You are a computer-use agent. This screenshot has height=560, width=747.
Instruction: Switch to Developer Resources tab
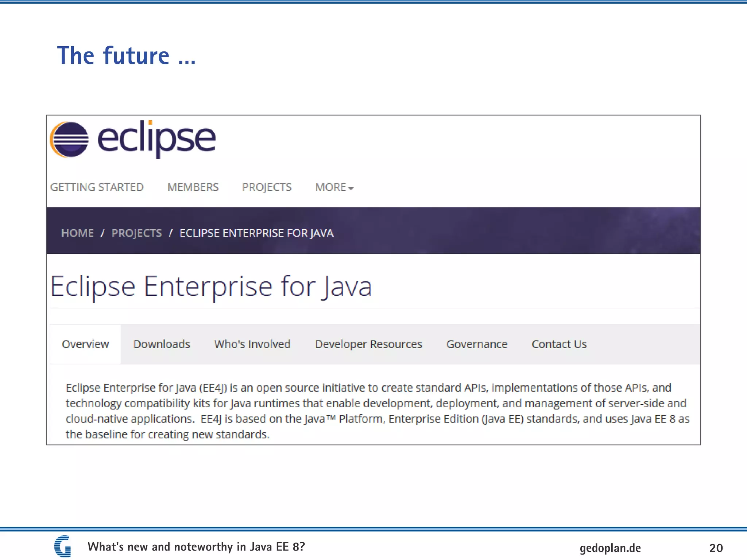click(x=368, y=344)
